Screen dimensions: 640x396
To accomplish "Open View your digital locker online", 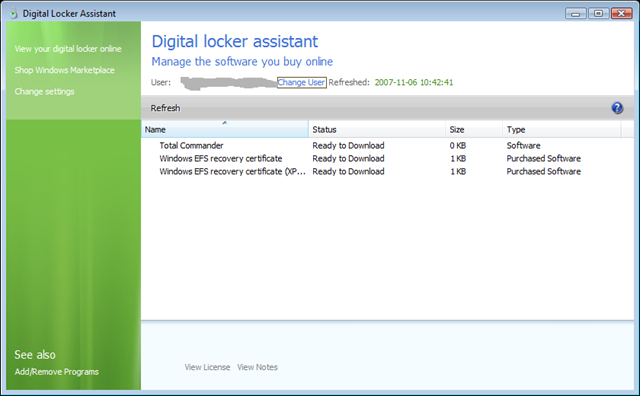I will (x=68, y=49).
